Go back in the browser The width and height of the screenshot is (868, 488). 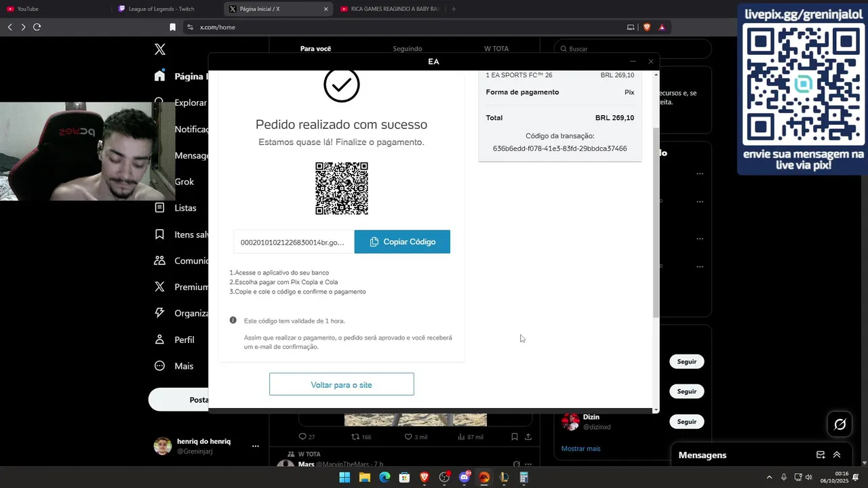(9, 27)
